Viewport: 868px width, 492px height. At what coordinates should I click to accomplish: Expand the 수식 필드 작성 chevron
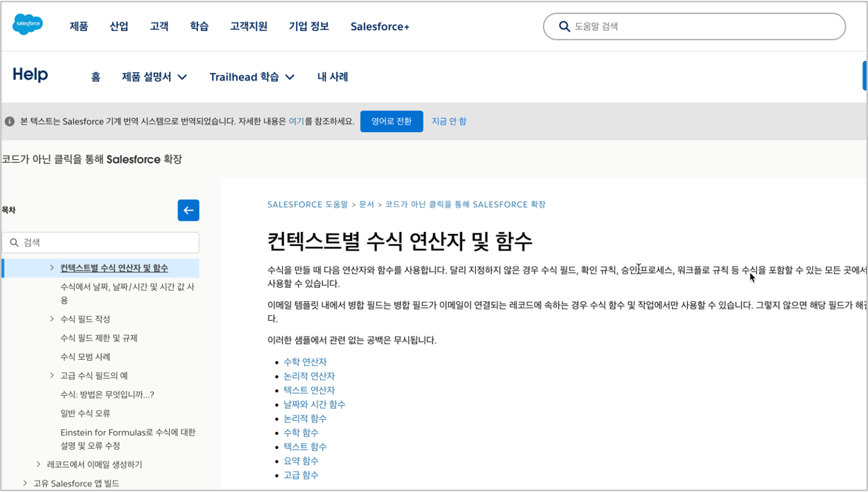pyautogui.click(x=52, y=319)
